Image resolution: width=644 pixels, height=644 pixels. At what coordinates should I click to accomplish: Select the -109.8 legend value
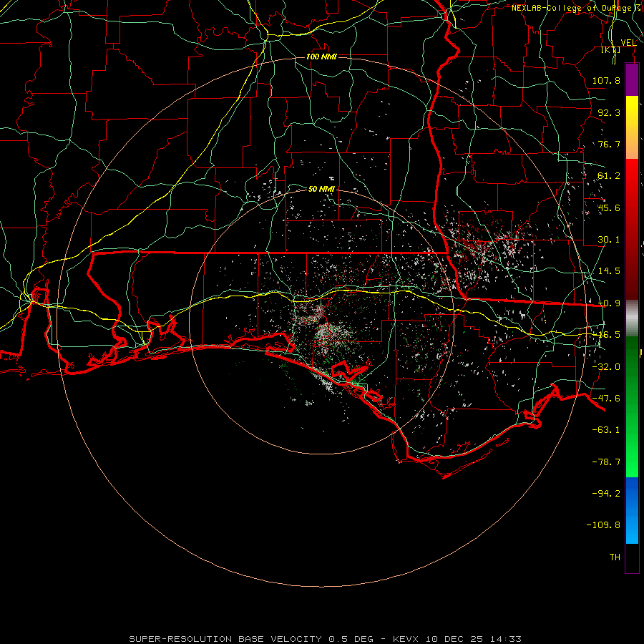[603, 525]
